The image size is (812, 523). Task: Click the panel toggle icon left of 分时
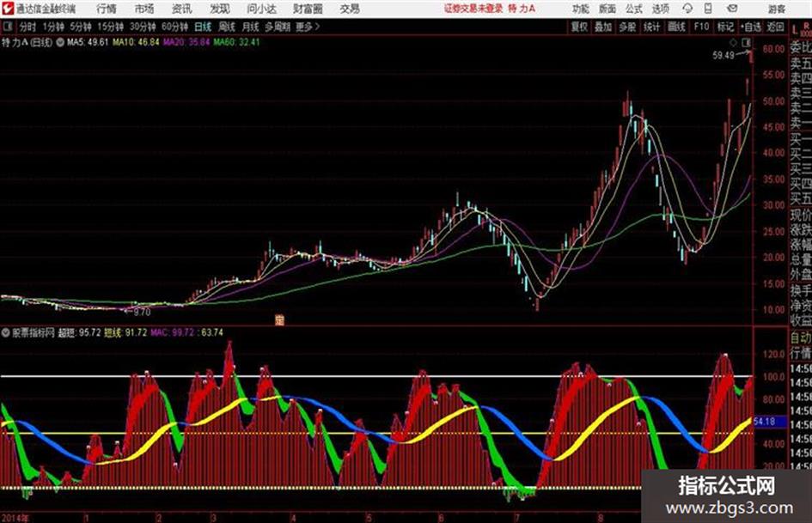point(7,27)
